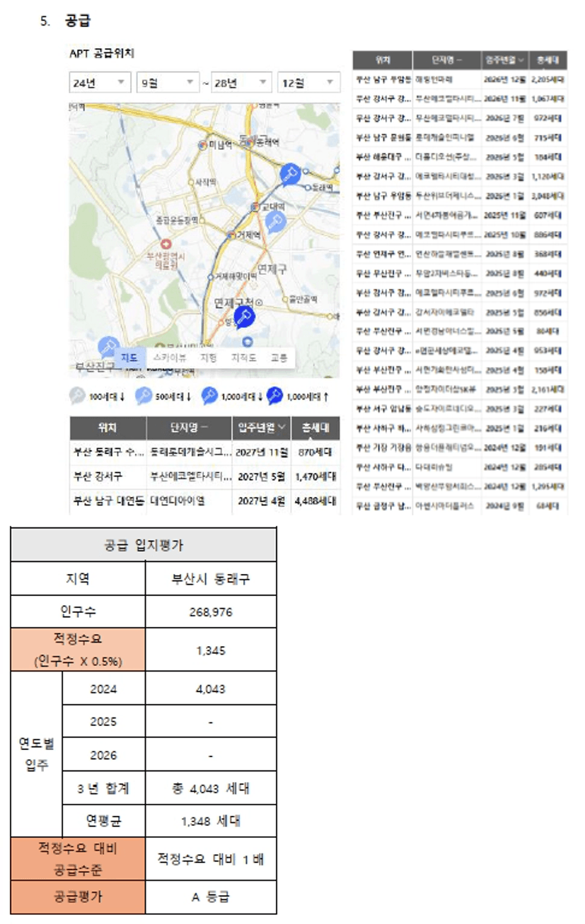Click the 거제역 station icon on map
Image resolution: width=585 pixels, height=924 pixels.
pyautogui.click(x=231, y=235)
